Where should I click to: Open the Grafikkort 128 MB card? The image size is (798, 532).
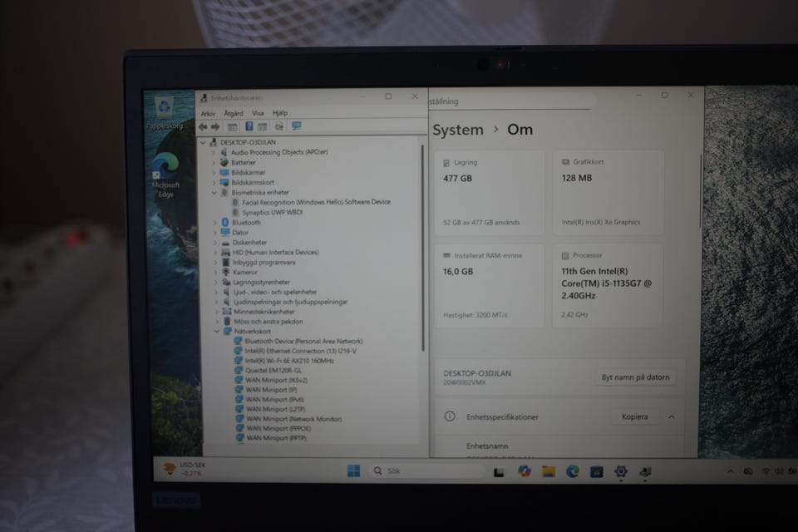point(608,193)
